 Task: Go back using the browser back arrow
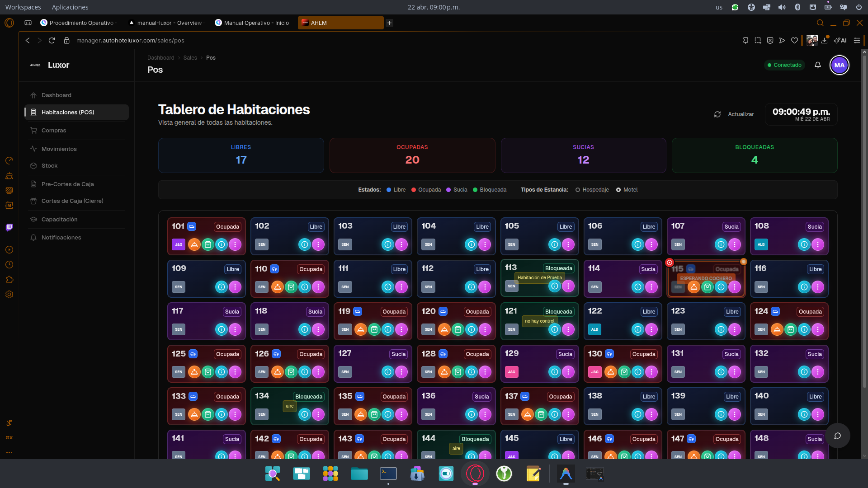click(x=28, y=40)
